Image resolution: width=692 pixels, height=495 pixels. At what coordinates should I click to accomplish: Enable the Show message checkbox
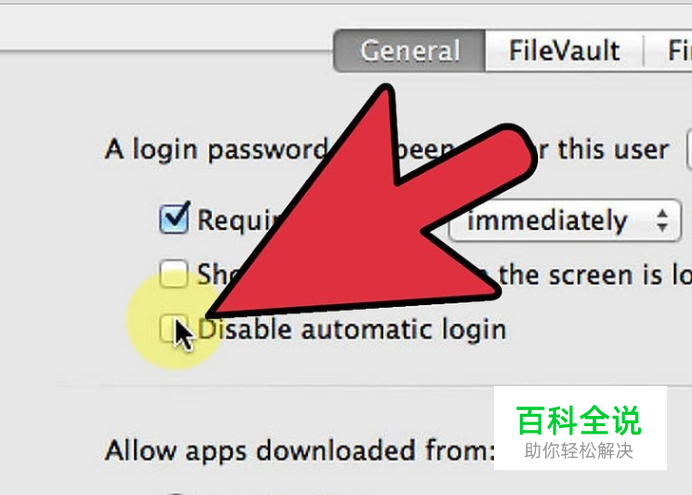(x=173, y=274)
